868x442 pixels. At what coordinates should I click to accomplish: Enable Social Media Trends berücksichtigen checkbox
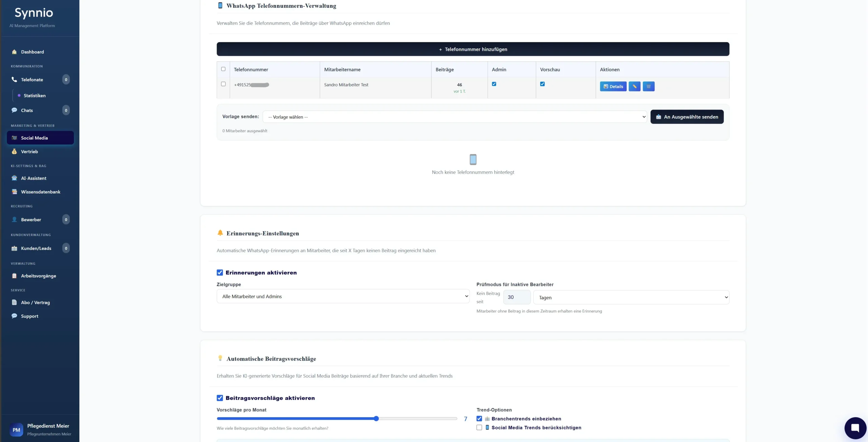(479, 428)
